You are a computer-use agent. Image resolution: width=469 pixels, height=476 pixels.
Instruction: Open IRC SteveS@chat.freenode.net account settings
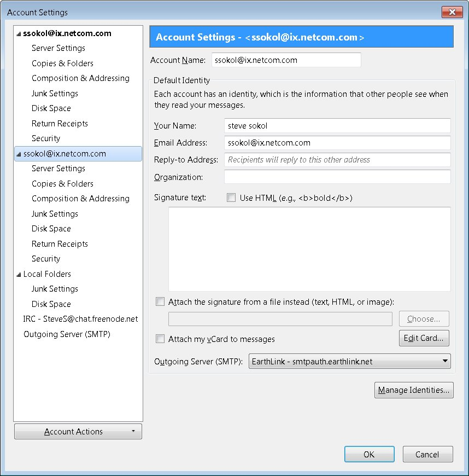click(80, 319)
